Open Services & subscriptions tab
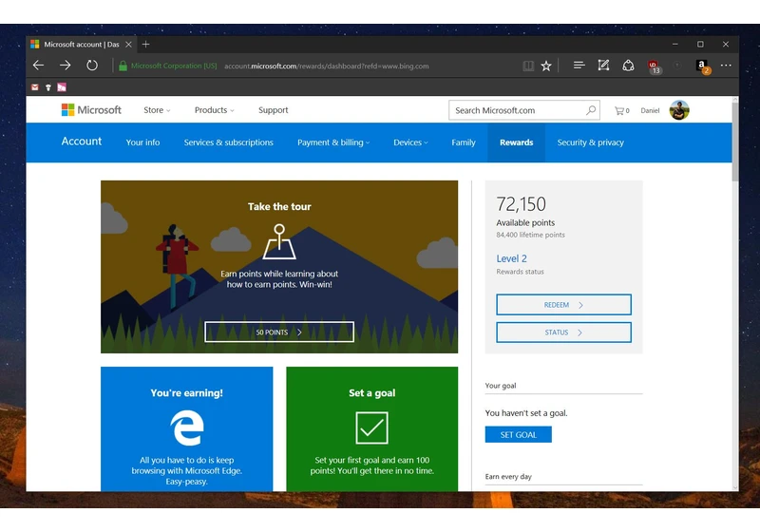760x532 pixels. click(228, 142)
